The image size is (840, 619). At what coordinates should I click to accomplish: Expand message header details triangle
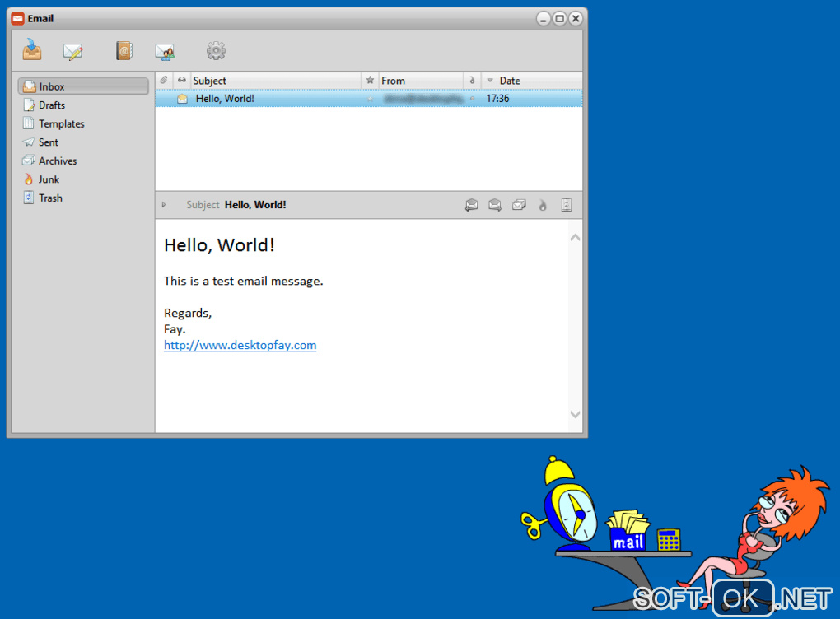(164, 204)
